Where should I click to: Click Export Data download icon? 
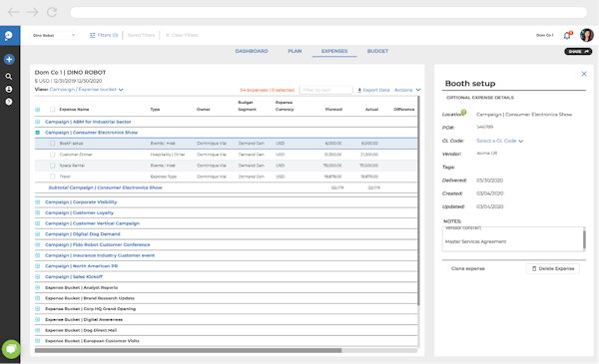(x=359, y=90)
